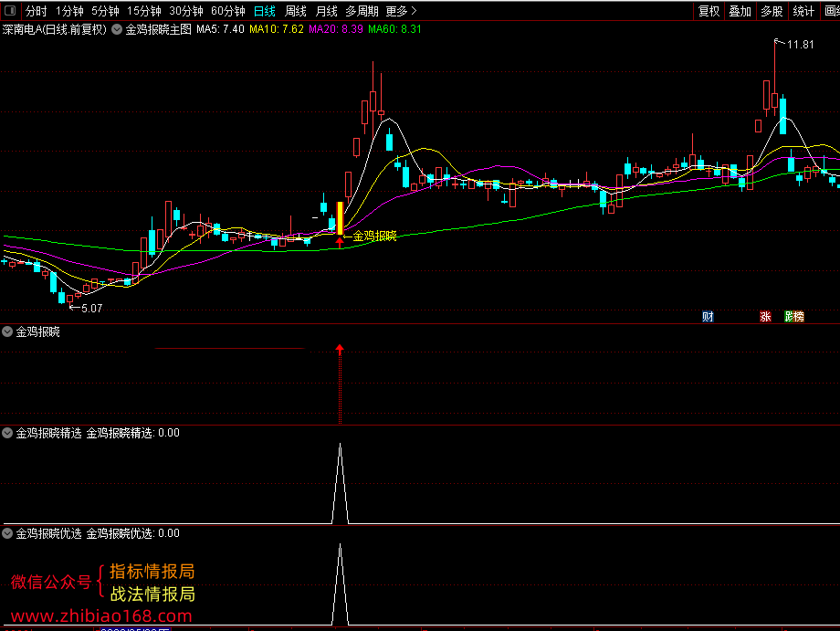Click the MA60: 8.31 value
This screenshot has height=631, width=840.
tap(394, 29)
